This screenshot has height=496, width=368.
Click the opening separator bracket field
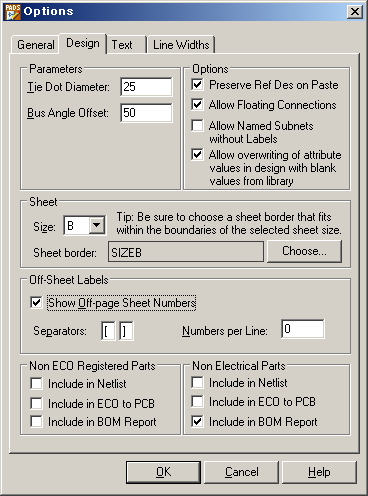(108, 331)
